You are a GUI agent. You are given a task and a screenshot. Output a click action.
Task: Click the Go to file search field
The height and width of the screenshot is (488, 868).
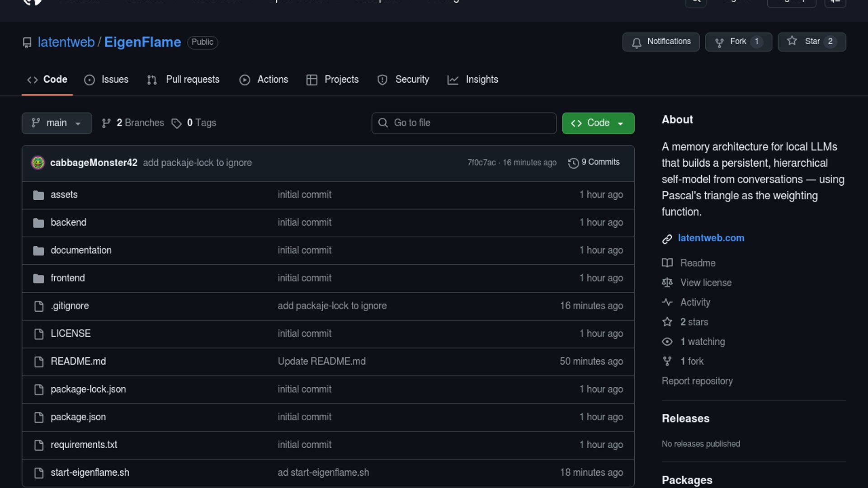[x=464, y=123]
